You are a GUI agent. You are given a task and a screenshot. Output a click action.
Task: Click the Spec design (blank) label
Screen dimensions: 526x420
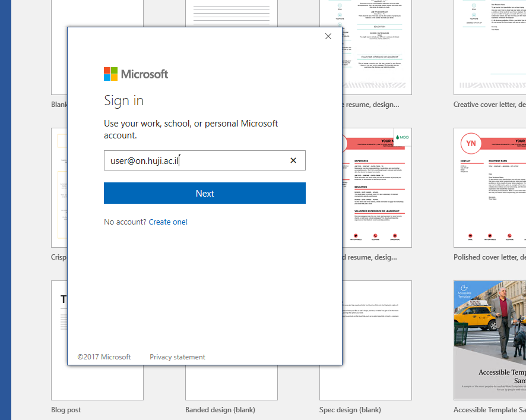point(350,410)
